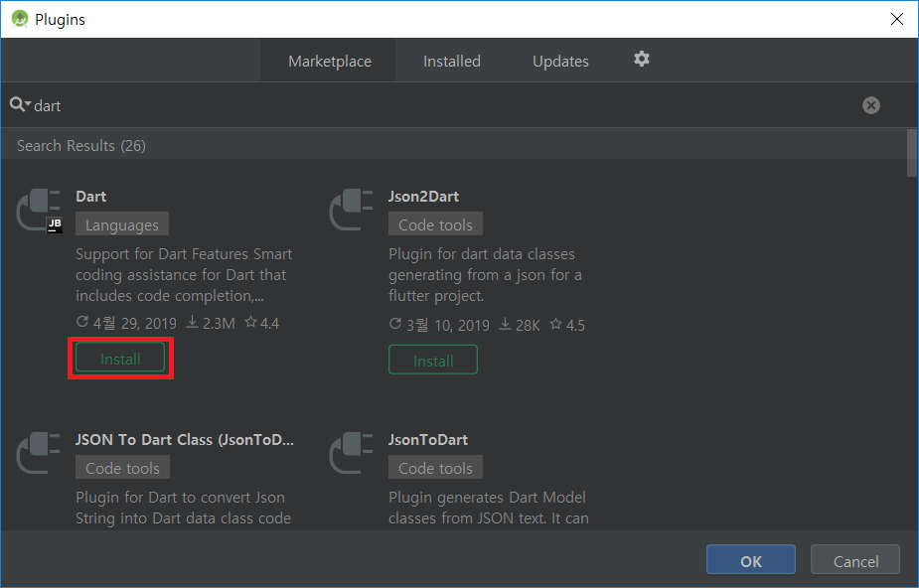Install the Json2Dart plugin

[x=433, y=361]
